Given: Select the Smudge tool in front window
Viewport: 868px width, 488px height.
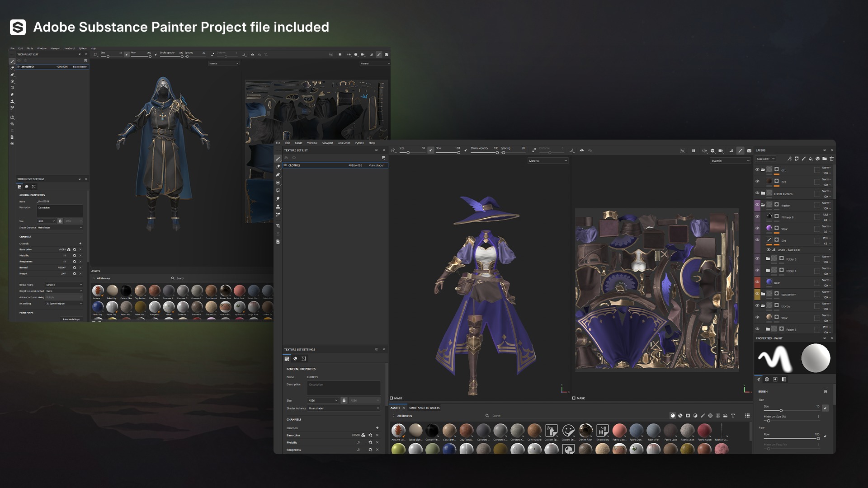Looking at the screenshot, I should coord(278,199).
